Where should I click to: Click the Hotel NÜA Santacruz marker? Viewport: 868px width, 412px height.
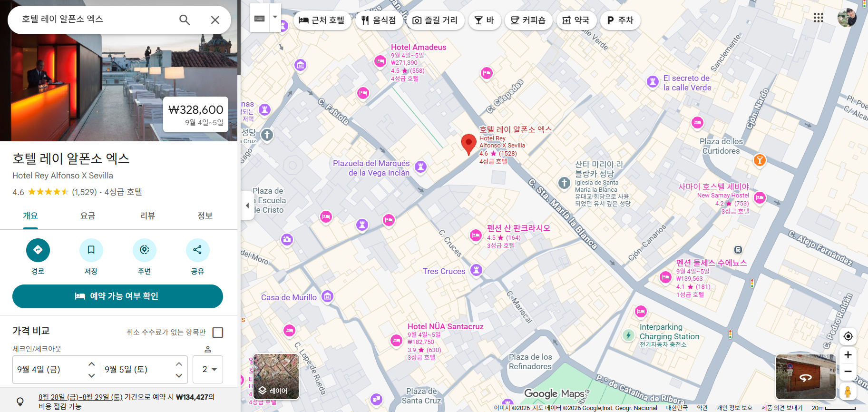pos(397,341)
